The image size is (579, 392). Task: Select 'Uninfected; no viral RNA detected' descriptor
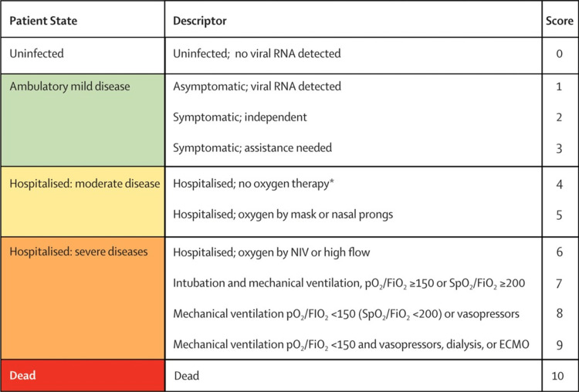click(257, 54)
